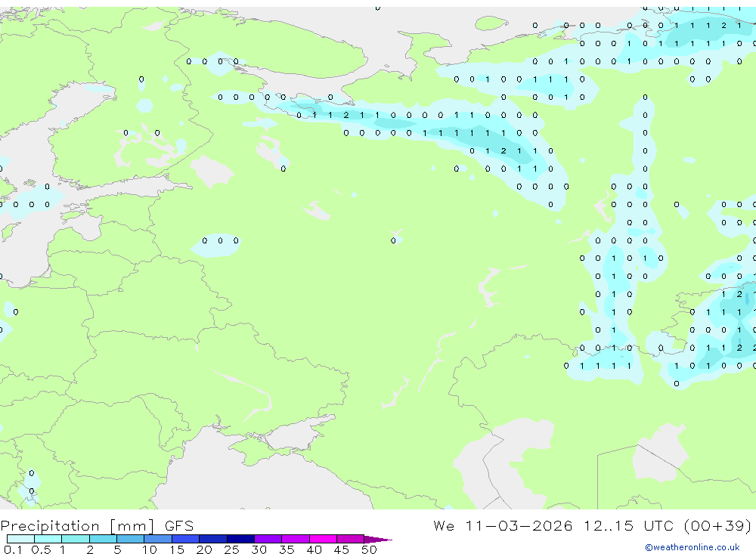Click the 30 legend scale label

coord(259,549)
